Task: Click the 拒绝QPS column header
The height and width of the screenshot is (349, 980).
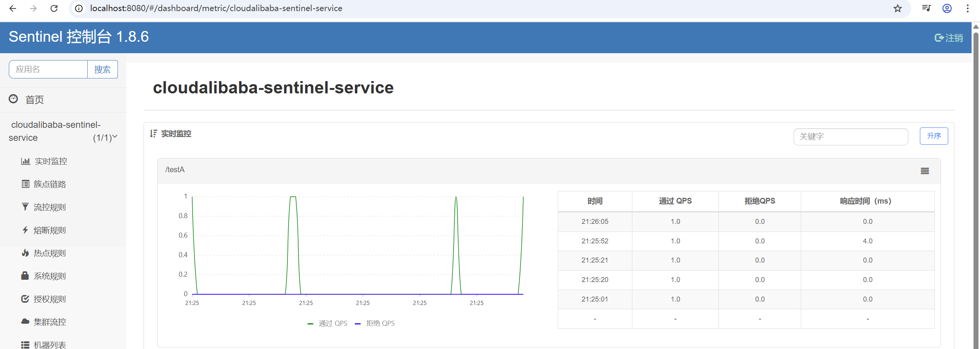Action: click(760, 201)
